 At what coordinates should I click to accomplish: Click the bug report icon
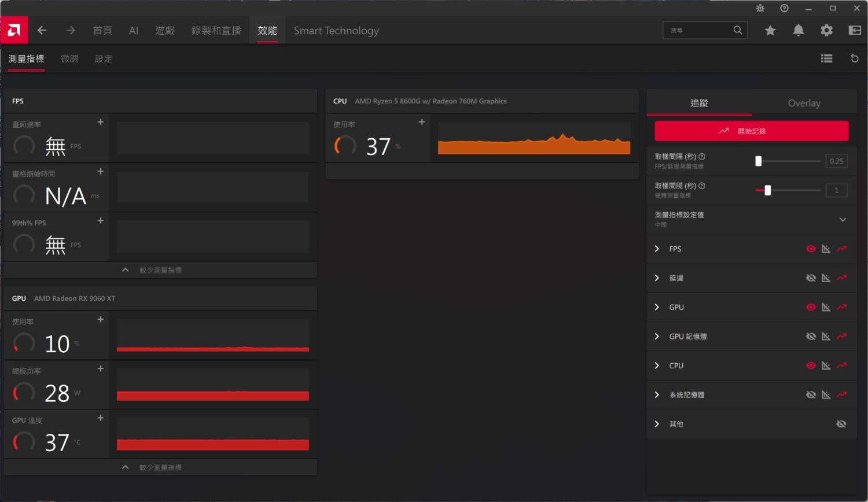pyautogui.click(x=760, y=8)
